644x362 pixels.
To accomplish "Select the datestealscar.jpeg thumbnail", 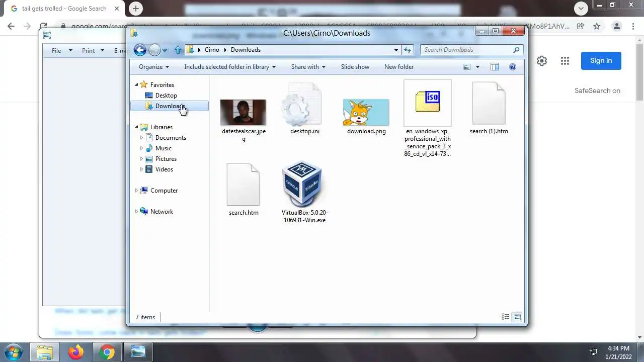I will pyautogui.click(x=243, y=112).
